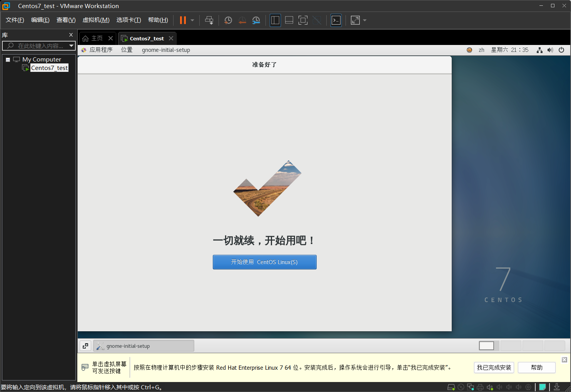Open the stretch options dropdown arrow
The height and width of the screenshot is (392, 571).
(365, 20)
